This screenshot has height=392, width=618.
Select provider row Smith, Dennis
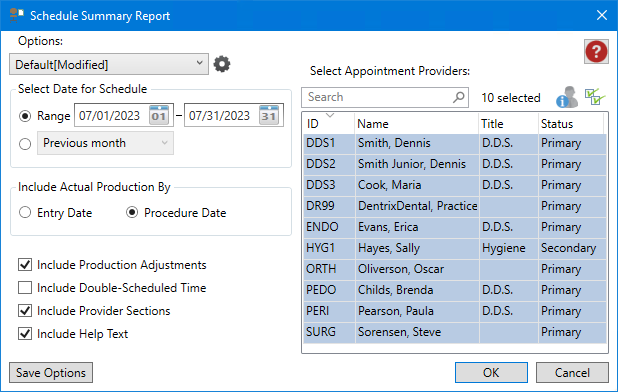click(455, 143)
